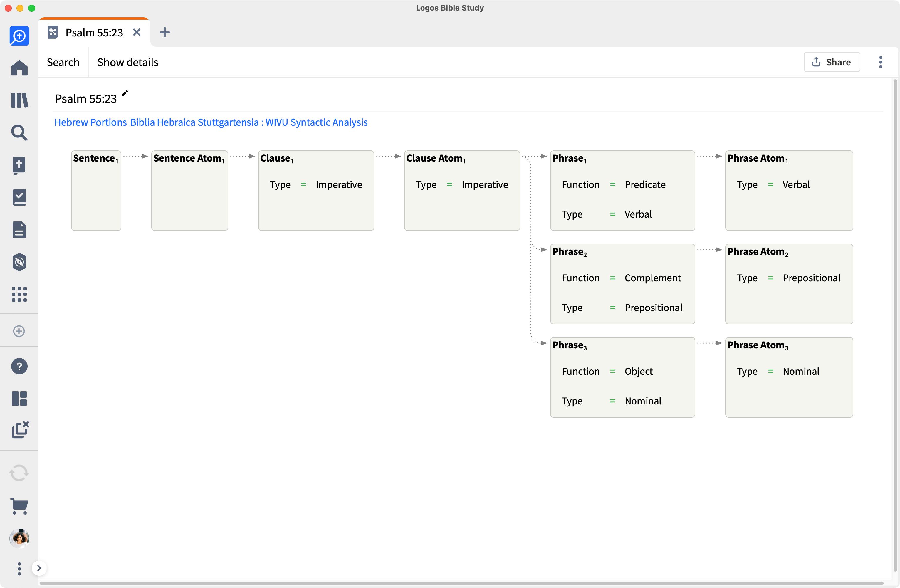Click Imperative value in Clause Atom 1

pyautogui.click(x=485, y=184)
